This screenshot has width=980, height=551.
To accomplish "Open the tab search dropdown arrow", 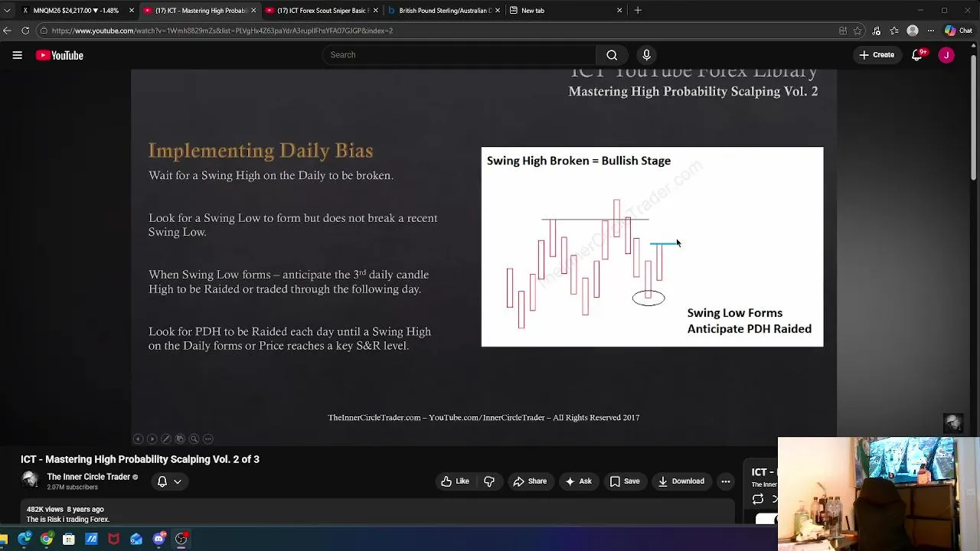I will (x=7, y=11).
